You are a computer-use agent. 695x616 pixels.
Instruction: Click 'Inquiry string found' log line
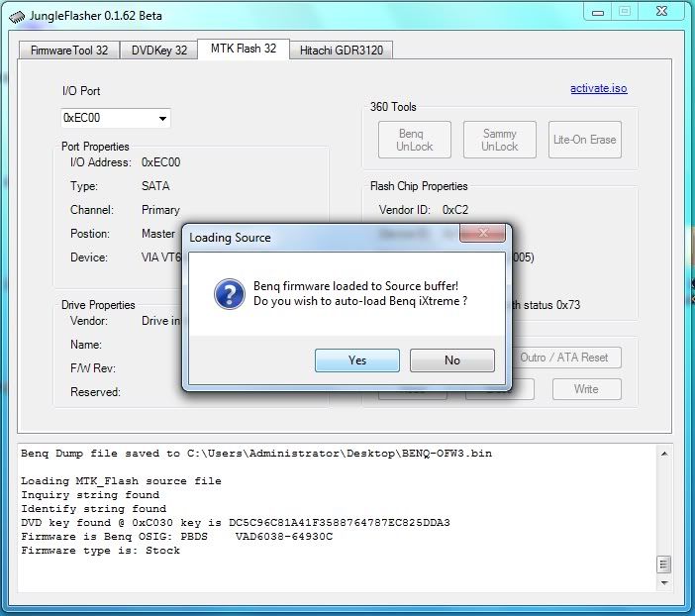click(90, 495)
